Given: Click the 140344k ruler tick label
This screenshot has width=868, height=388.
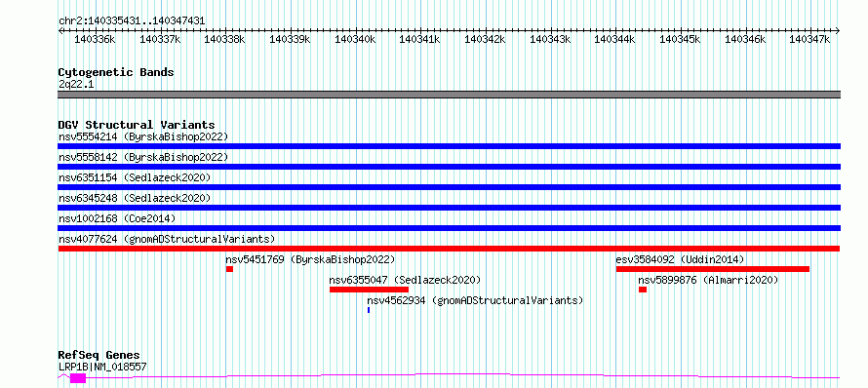Looking at the screenshot, I should coord(615,39).
